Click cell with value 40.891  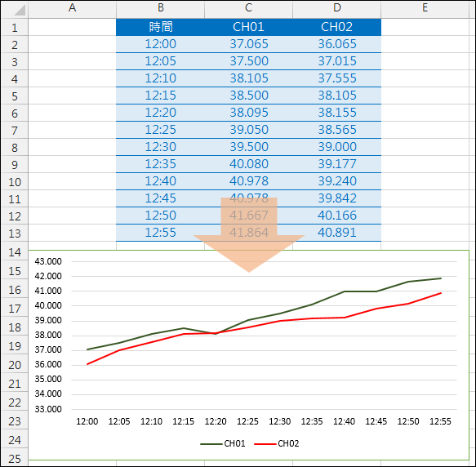[x=337, y=233]
